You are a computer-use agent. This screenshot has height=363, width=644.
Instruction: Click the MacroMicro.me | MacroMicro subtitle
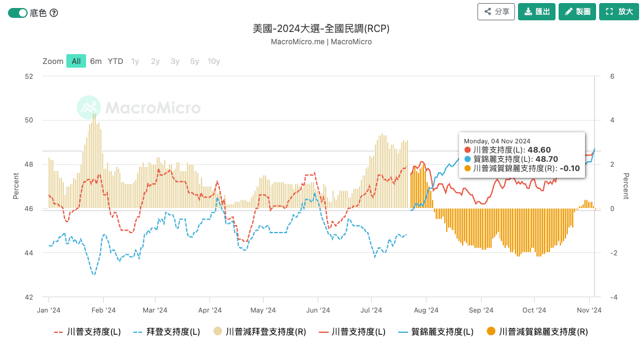click(x=321, y=41)
